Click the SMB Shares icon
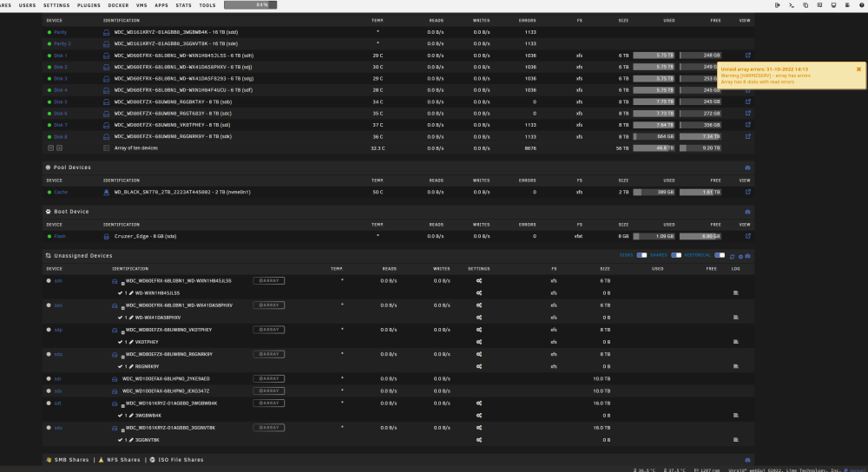This screenshot has height=472, width=868. tap(49, 460)
